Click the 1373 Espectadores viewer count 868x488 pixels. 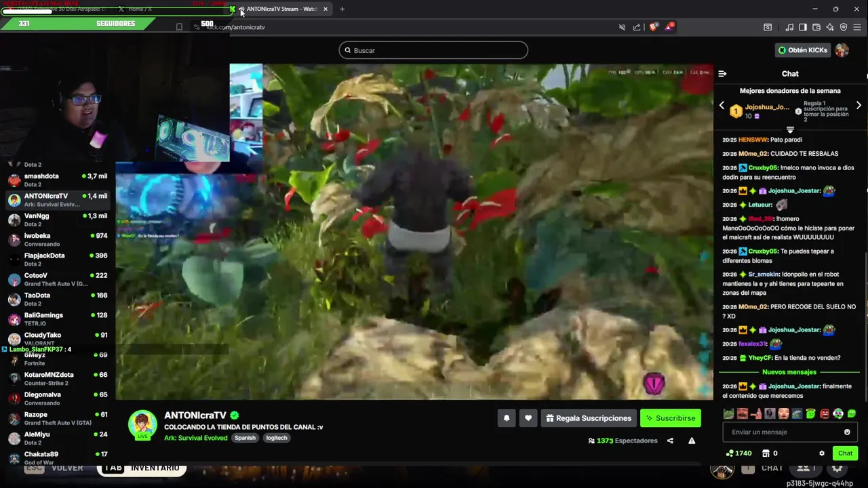623,441
